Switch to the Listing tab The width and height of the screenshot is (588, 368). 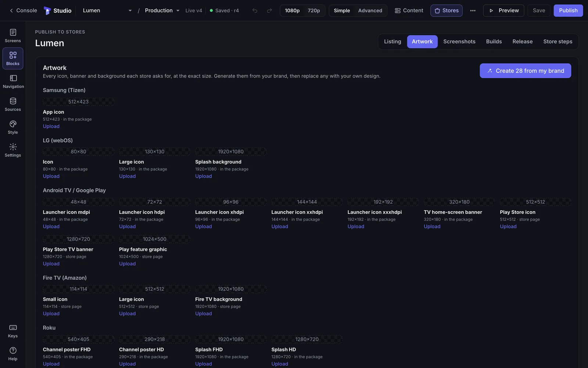tap(392, 42)
